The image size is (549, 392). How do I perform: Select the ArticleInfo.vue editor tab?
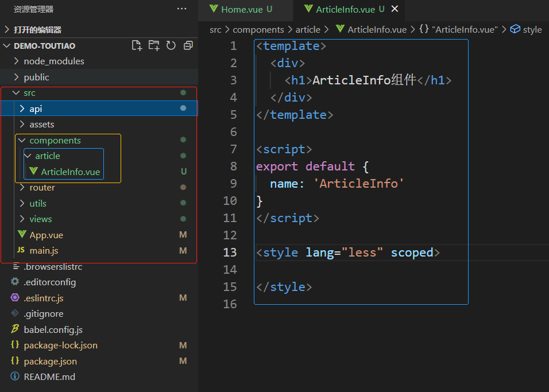click(345, 9)
